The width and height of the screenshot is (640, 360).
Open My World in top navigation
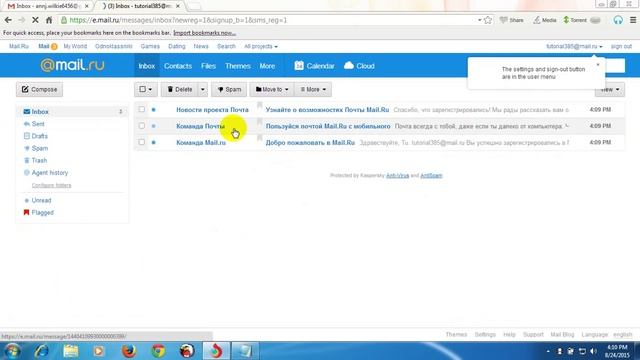pyautogui.click(x=75, y=47)
